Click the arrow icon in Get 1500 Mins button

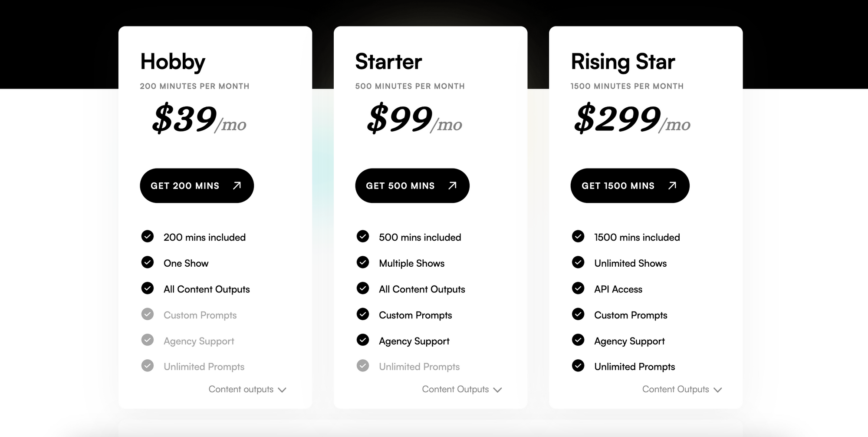(672, 185)
